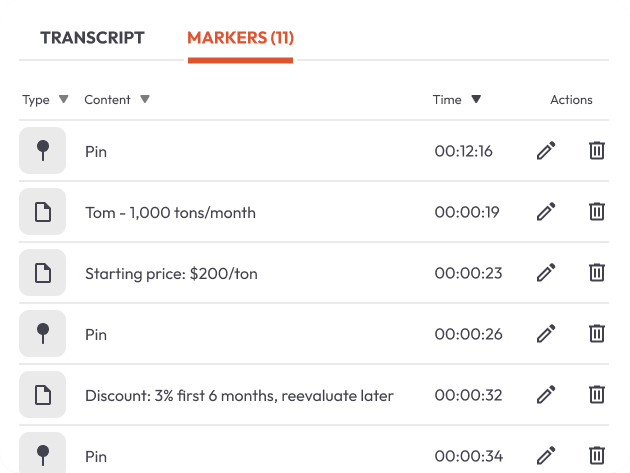Screen dimensions: 630x473
Task: Select the pin icon tile at 00:12:16
Action: [x=43, y=151]
